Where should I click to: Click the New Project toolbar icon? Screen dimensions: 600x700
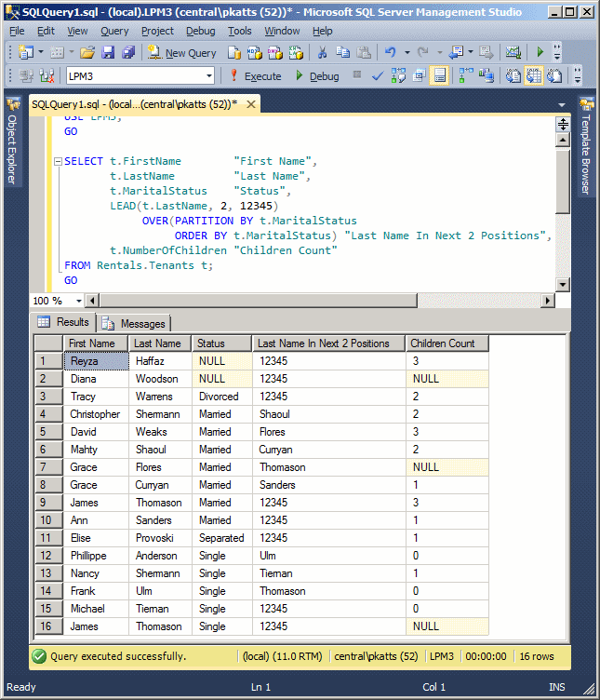coord(25,52)
